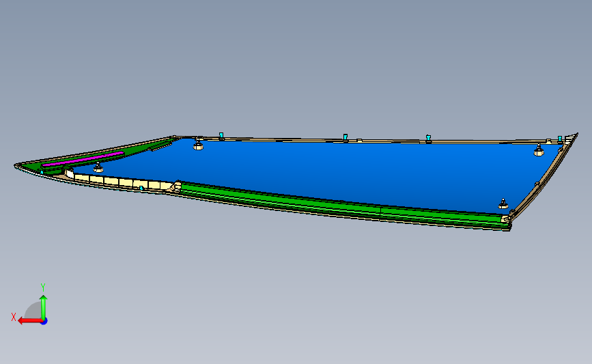Click the blue Z axis dot on triad
592x364 pixels.
click(44, 322)
